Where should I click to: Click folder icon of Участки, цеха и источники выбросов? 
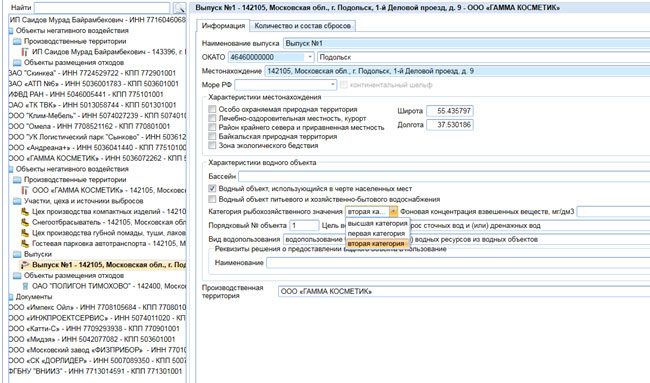pyautogui.click(x=17, y=201)
